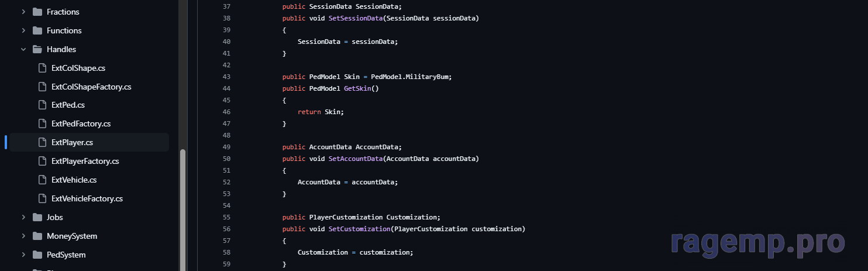Open ExtVehicleFactory.cs file
The width and height of the screenshot is (868, 271).
[87, 198]
